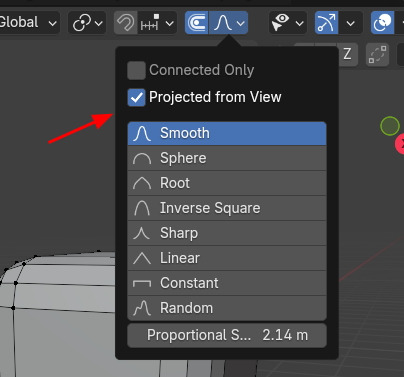Toggle the snap magnet icon
This screenshot has width=404, height=377.
tap(125, 23)
